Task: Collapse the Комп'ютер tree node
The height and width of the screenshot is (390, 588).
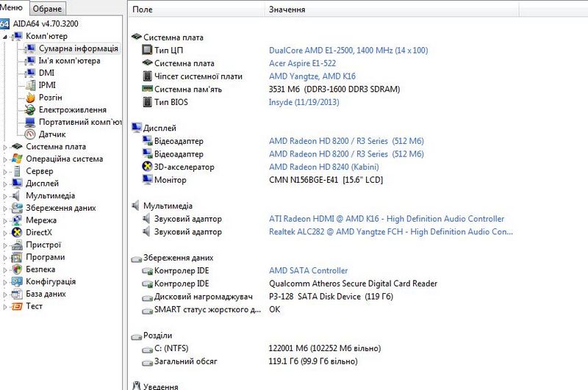Action: 7,36
